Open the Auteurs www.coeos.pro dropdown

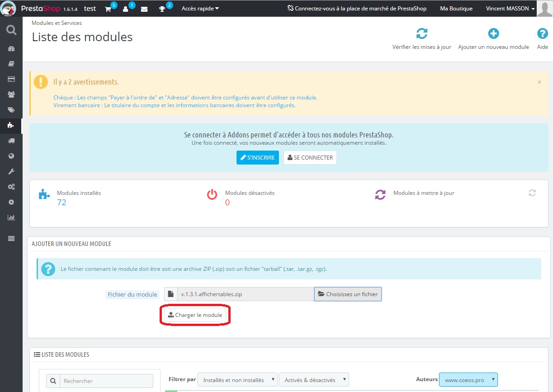(x=468, y=380)
